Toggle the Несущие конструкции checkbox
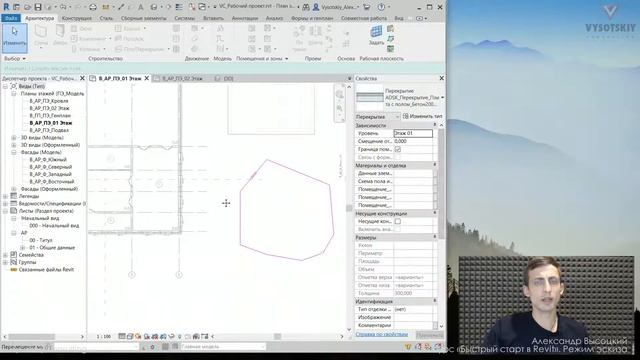This screenshot has height=360, width=640. tap(398, 221)
